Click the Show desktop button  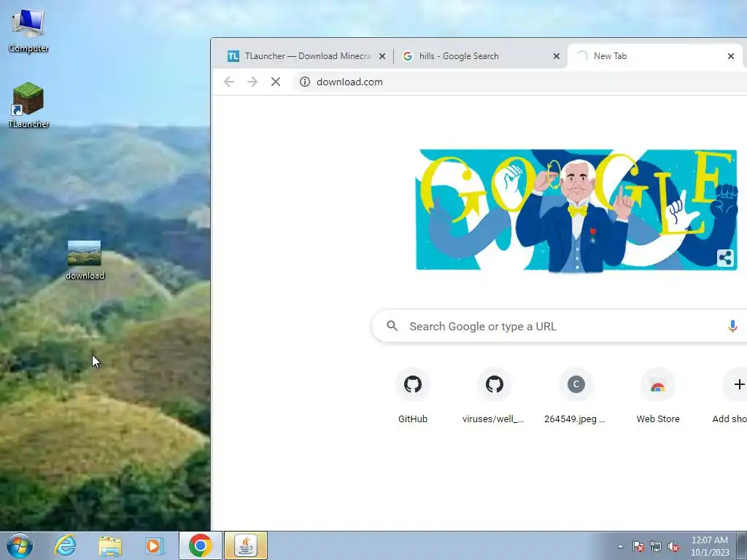click(742, 545)
